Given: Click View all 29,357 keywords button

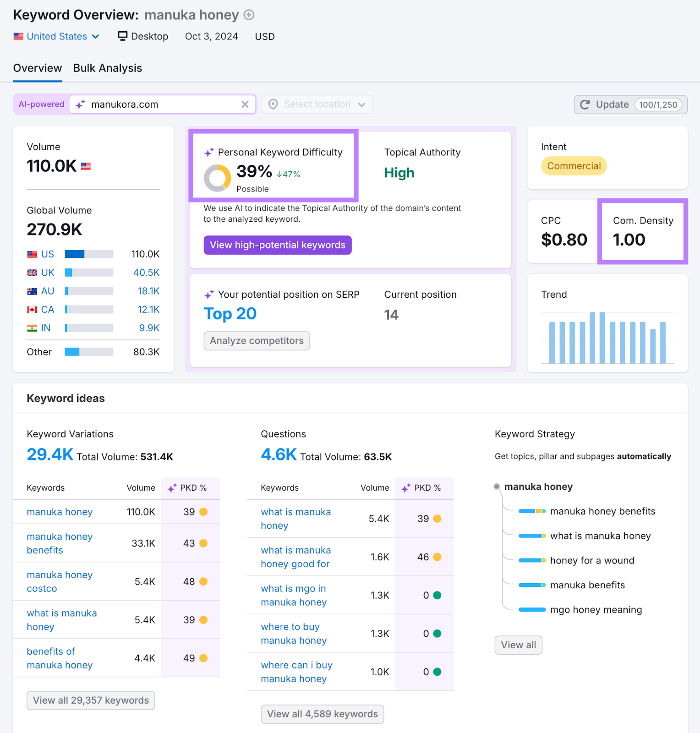Looking at the screenshot, I should [91, 700].
